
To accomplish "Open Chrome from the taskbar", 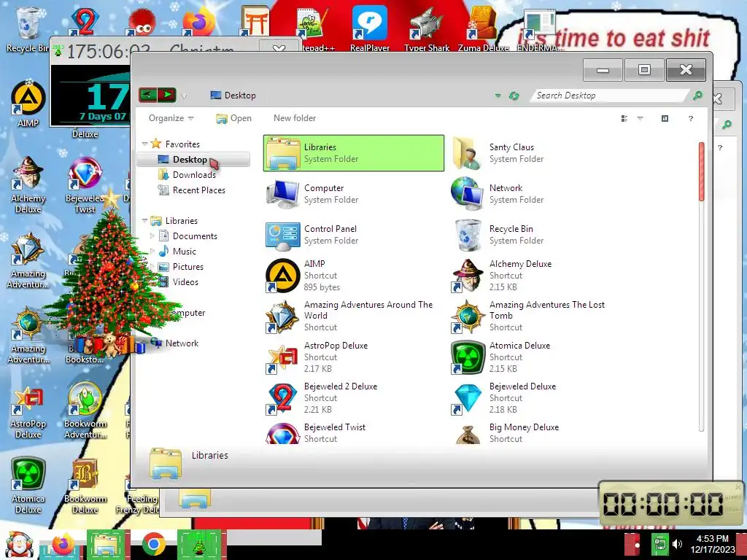I will pyautogui.click(x=153, y=545).
